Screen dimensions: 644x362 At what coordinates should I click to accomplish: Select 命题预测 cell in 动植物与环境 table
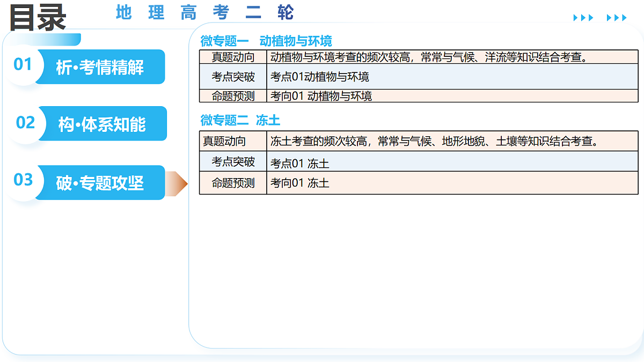(233, 96)
